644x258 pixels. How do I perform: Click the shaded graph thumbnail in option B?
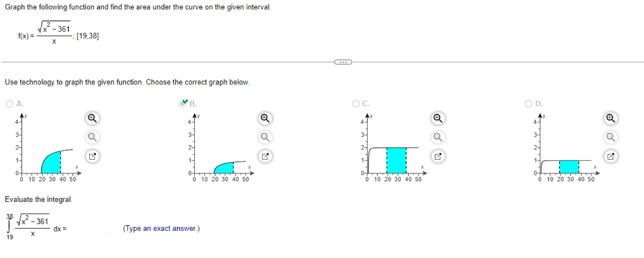point(223,165)
